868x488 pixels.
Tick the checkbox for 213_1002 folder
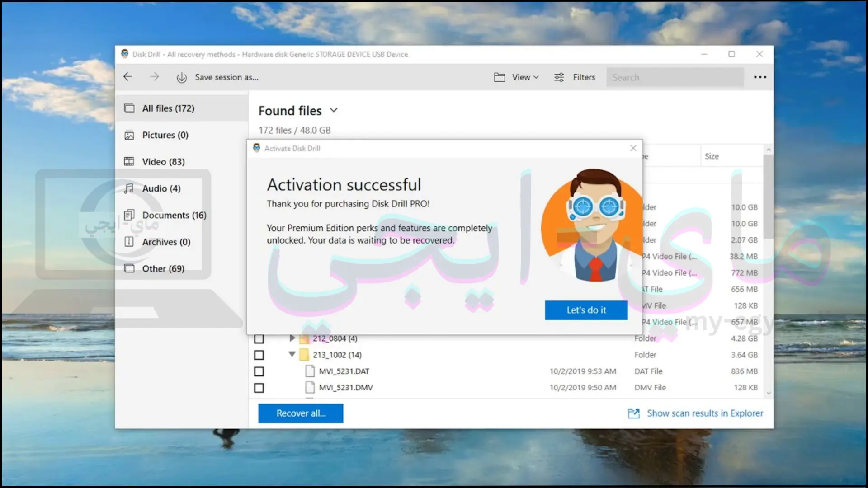(259, 355)
